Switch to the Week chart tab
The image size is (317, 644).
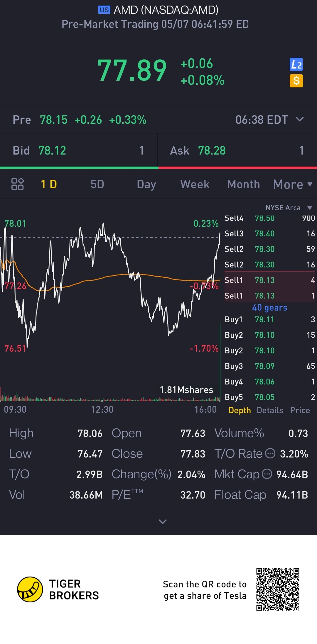pos(195,184)
